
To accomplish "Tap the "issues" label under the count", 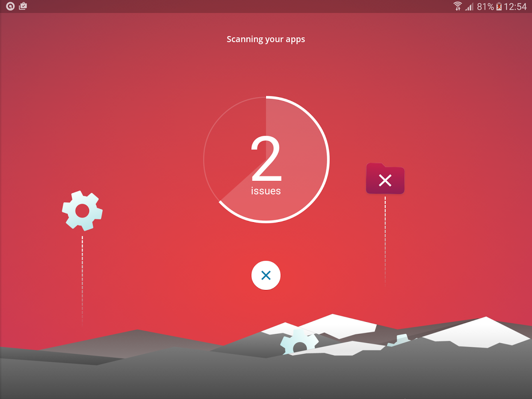I will tap(266, 191).
